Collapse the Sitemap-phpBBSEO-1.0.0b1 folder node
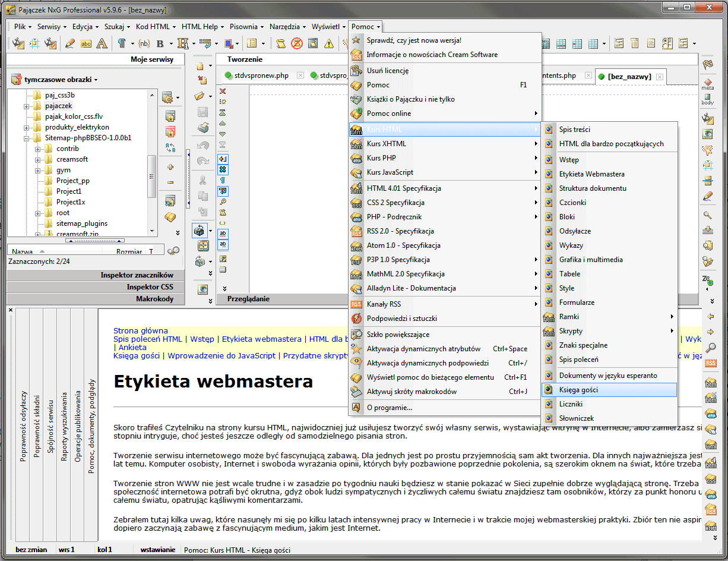Screen dimensions: 728x561 click(27, 138)
